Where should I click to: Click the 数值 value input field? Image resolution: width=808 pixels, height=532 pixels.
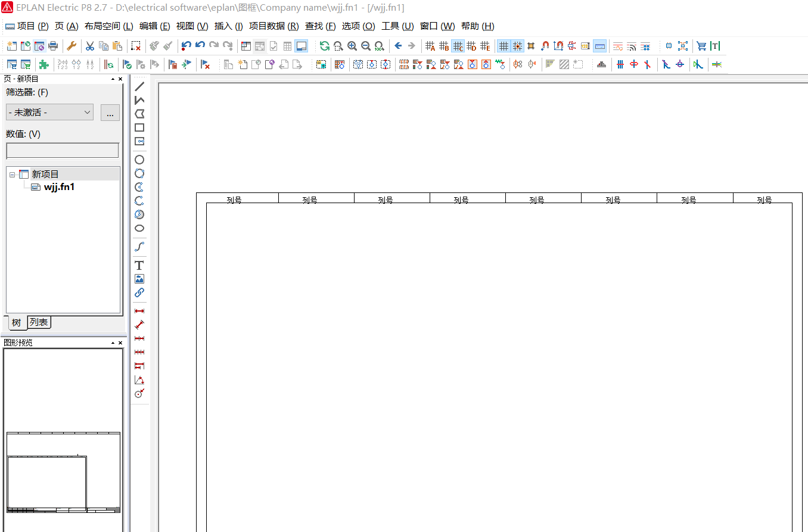63,151
